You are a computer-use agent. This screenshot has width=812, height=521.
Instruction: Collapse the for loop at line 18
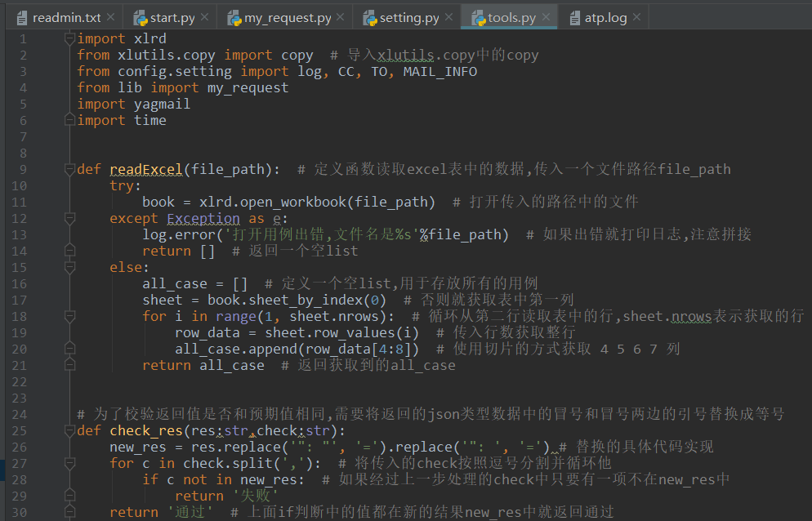coord(70,316)
